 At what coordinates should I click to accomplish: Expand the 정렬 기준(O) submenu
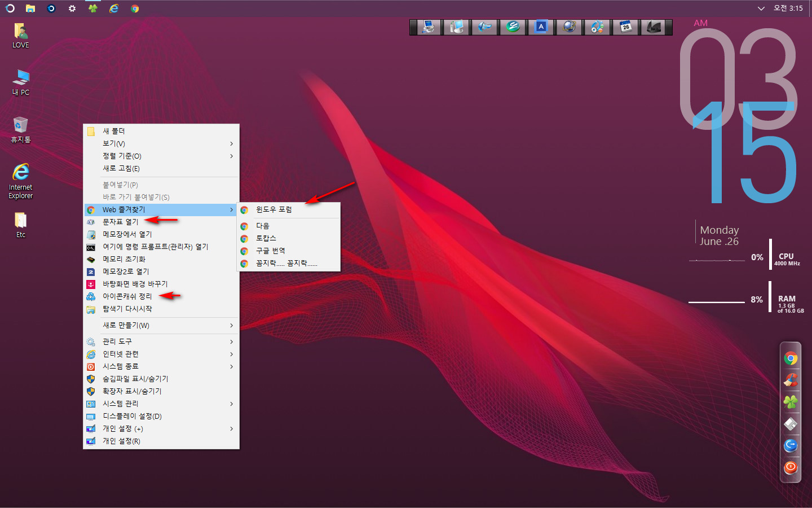(161, 156)
